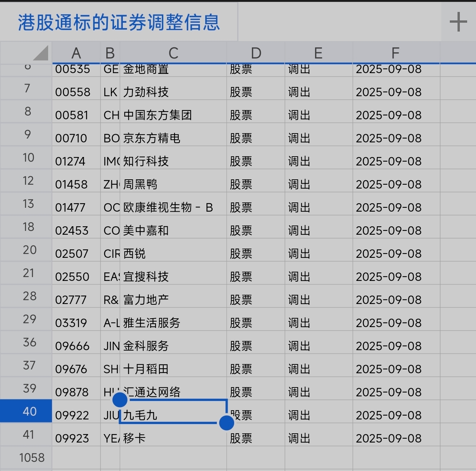Viewport: 476px width, 471px height.
Task: Select row 29 header
Action: click(26, 319)
